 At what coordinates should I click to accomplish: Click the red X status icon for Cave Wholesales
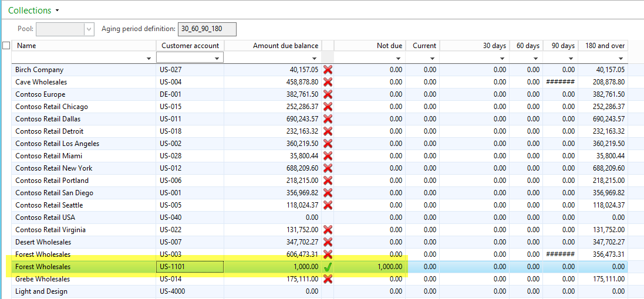pyautogui.click(x=328, y=82)
